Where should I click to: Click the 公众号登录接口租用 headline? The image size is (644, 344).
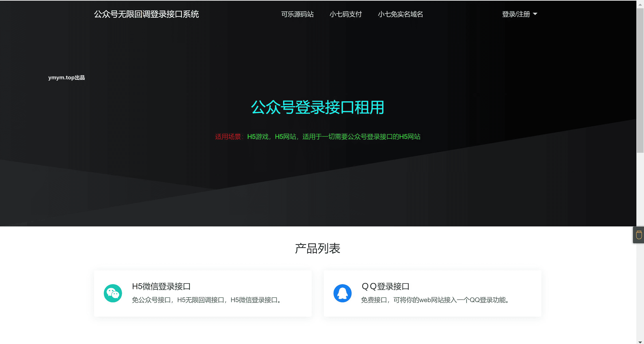tap(318, 107)
